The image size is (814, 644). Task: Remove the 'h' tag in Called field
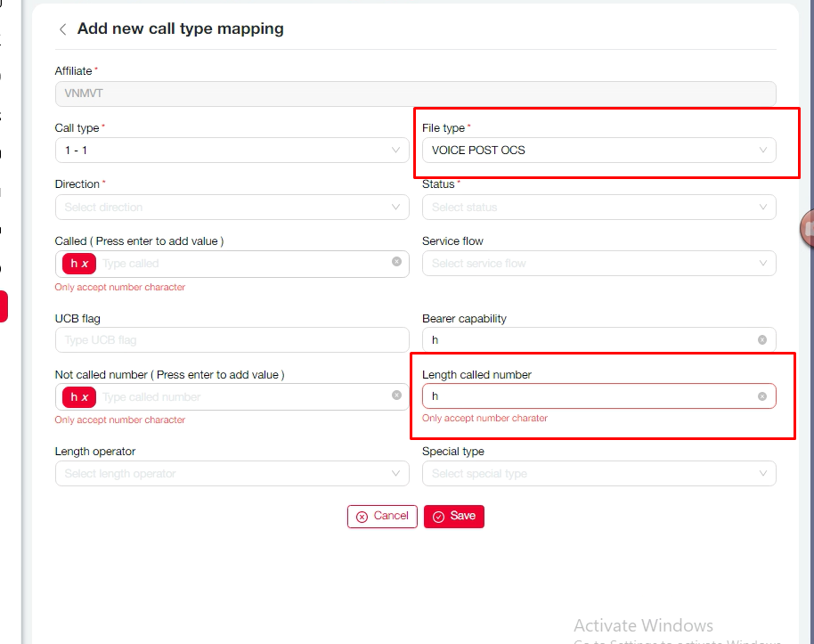[85, 264]
